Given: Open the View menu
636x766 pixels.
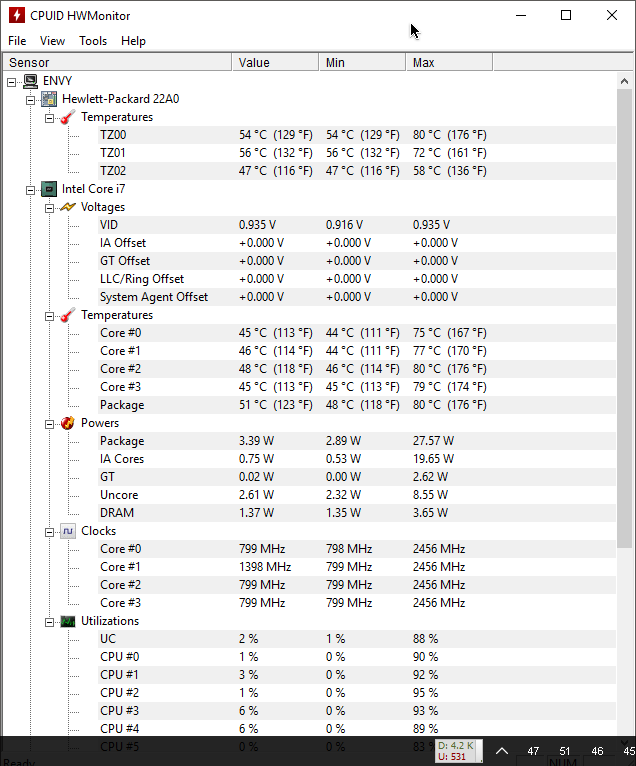Looking at the screenshot, I should click(x=52, y=41).
